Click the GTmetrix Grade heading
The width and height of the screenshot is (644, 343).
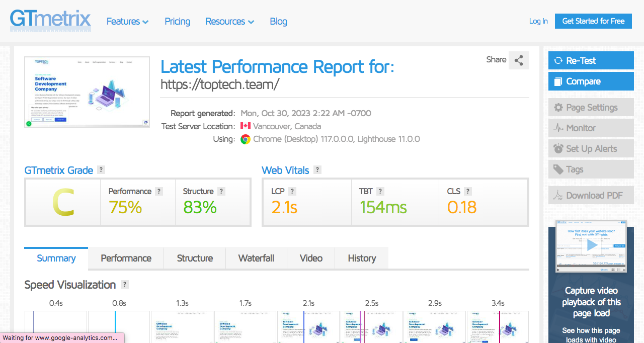59,170
